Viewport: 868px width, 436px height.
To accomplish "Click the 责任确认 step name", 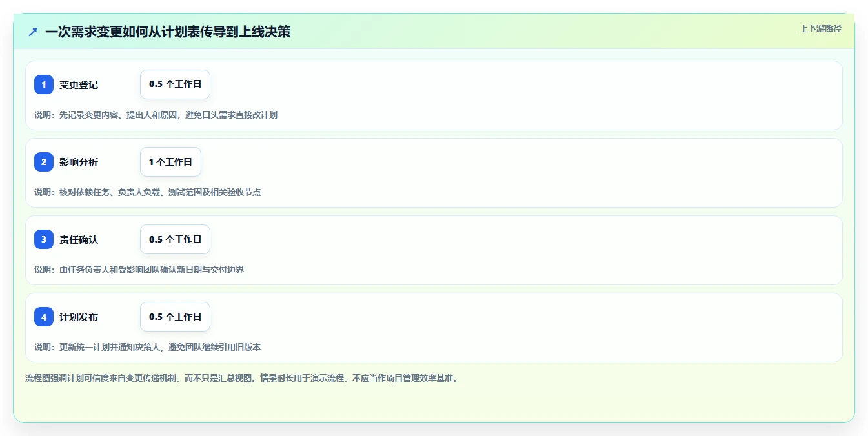I will [x=79, y=239].
